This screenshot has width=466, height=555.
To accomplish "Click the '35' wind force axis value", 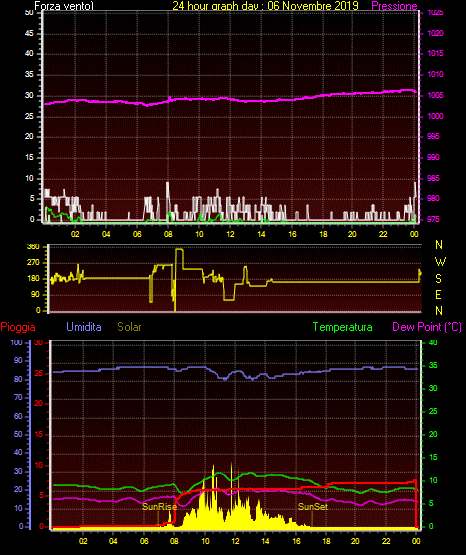I will tap(29, 74).
